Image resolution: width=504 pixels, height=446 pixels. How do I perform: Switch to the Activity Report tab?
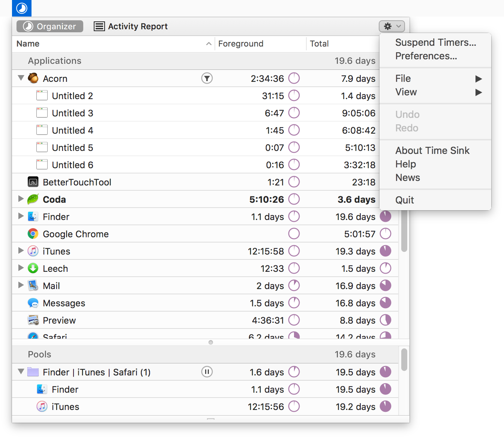(130, 26)
